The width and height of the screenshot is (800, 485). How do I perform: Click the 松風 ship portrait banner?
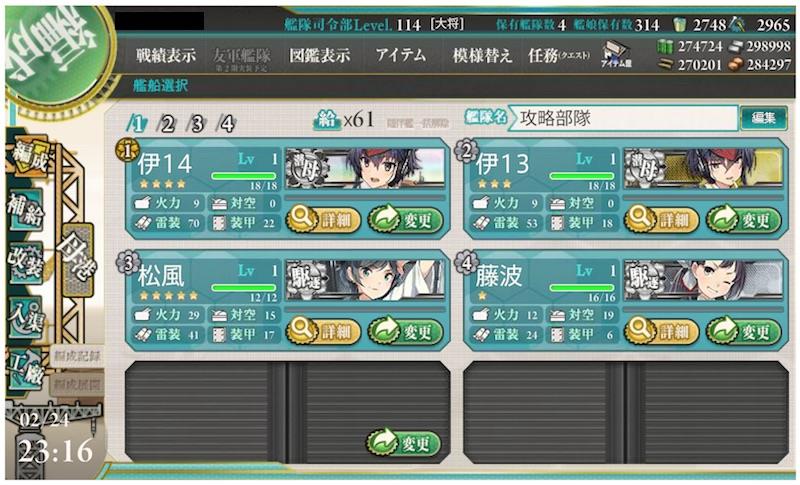365,279
